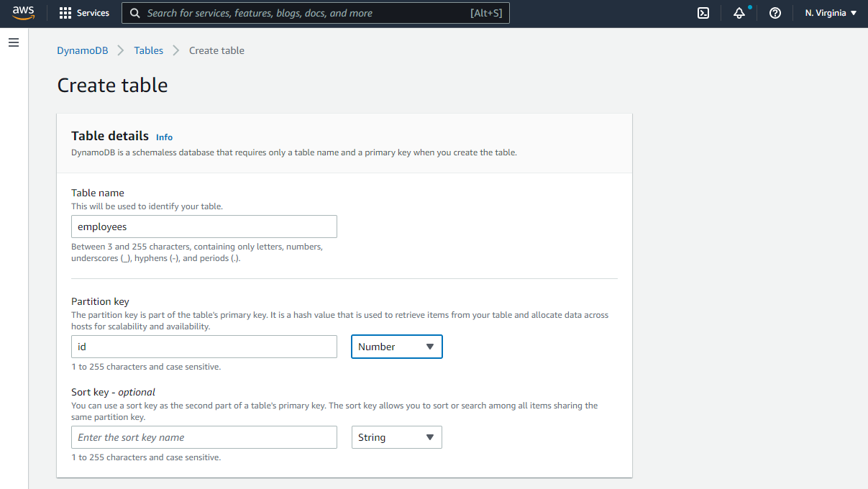868x489 pixels.
Task: Open the help question mark menu
Action: [775, 13]
